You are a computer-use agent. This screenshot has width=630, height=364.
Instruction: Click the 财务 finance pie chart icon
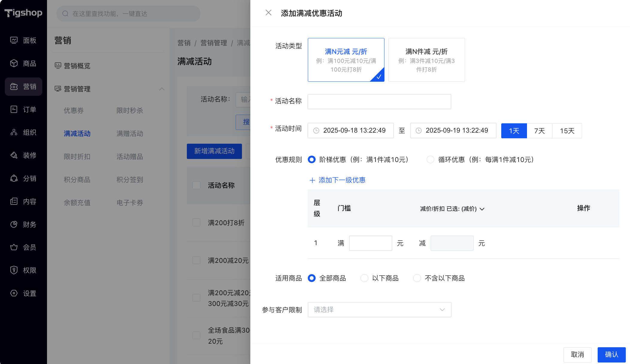tap(14, 224)
